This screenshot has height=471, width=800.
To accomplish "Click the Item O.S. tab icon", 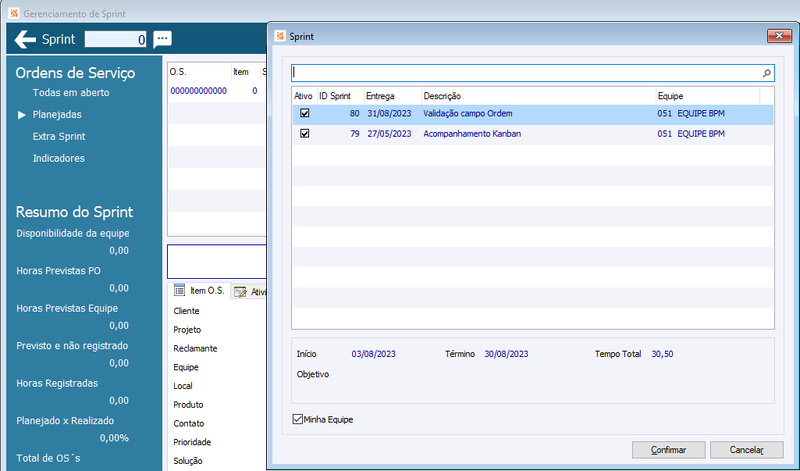I will point(179,290).
